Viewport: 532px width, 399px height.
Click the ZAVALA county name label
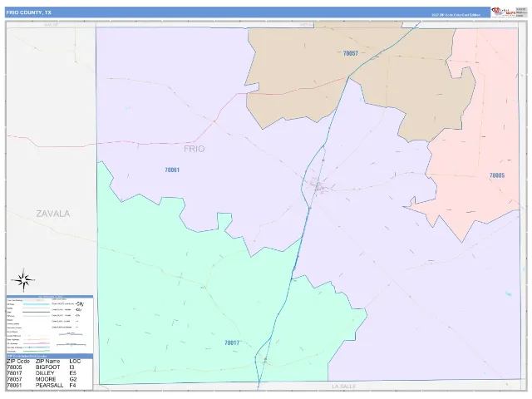[53, 214]
